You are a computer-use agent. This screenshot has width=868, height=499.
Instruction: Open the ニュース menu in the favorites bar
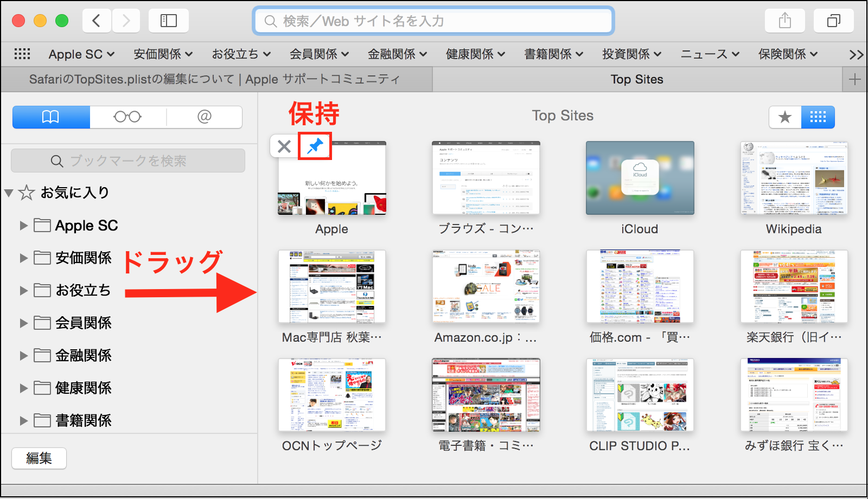coord(710,54)
